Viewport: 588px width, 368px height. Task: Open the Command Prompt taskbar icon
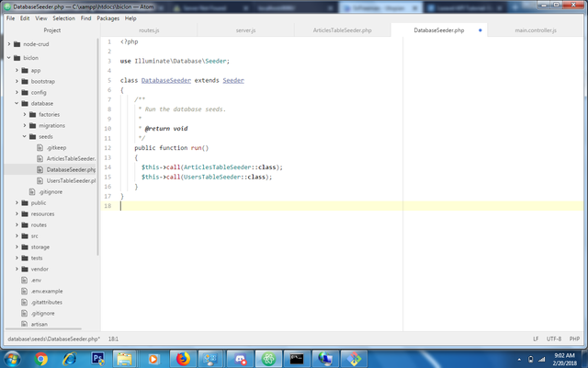[x=297, y=359]
